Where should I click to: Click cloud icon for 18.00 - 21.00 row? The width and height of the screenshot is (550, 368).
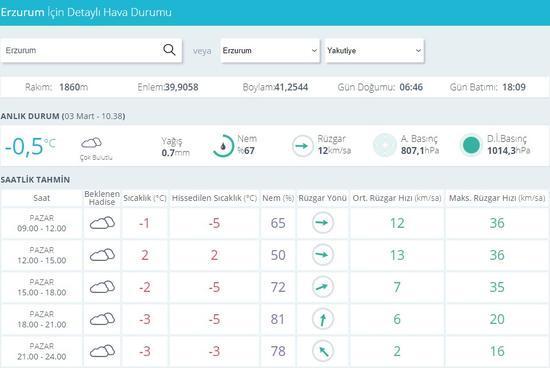102,319
